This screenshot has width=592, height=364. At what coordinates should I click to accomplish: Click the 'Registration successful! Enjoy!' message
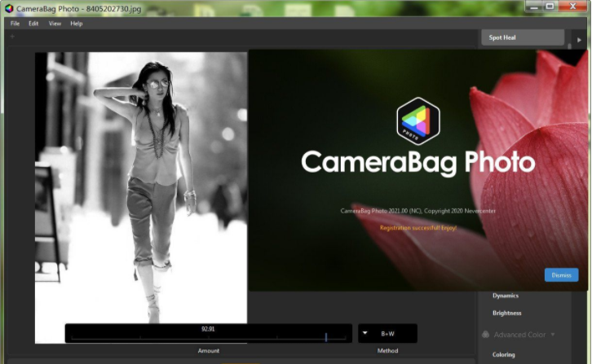pyautogui.click(x=418, y=228)
